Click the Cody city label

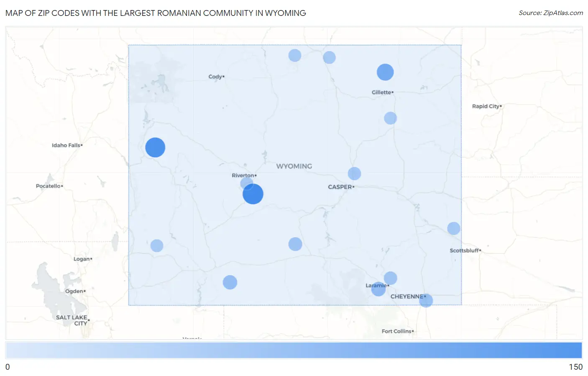point(216,77)
